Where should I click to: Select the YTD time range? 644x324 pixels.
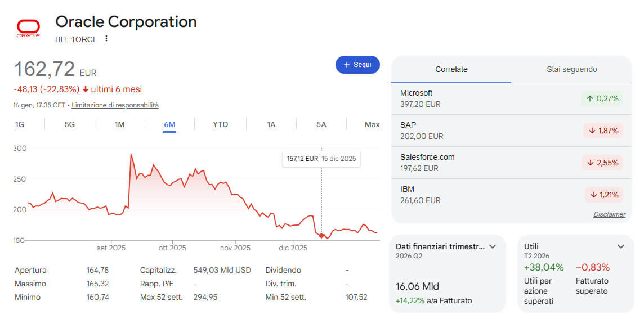220,124
